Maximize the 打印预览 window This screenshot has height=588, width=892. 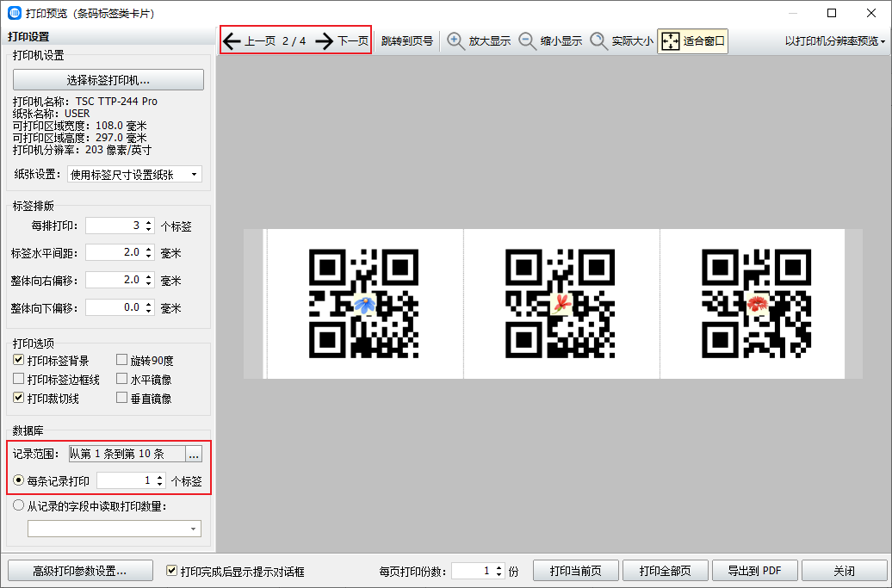coord(832,13)
